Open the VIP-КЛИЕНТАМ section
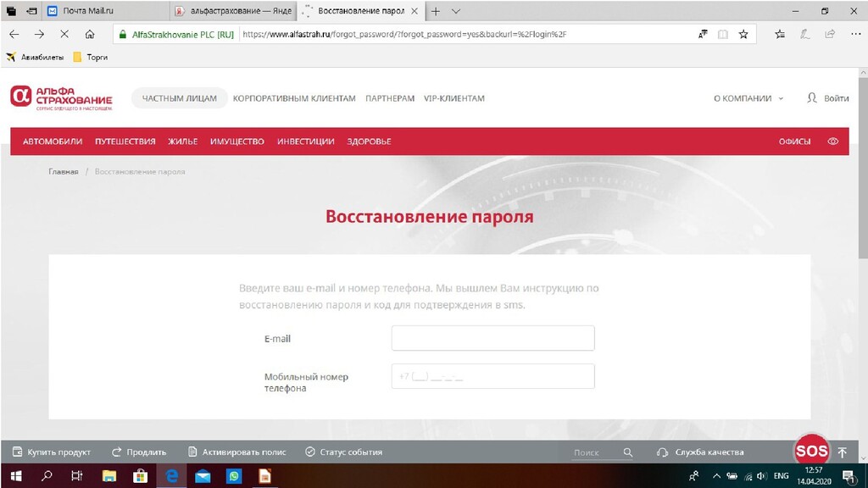The width and height of the screenshot is (868, 488). coord(454,98)
